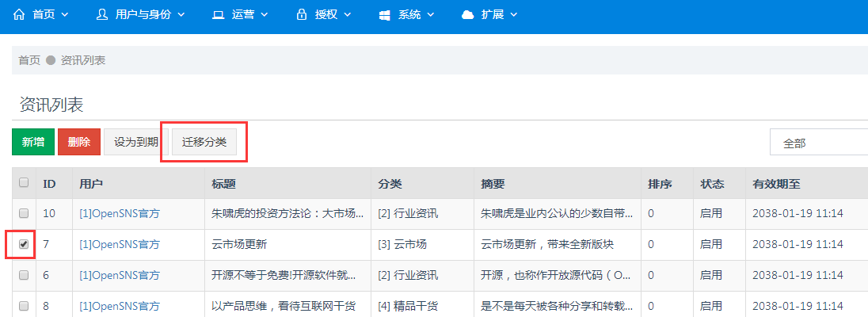Click the 分类 column header
This screenshot has width=868, height=317.
point(390,184)
